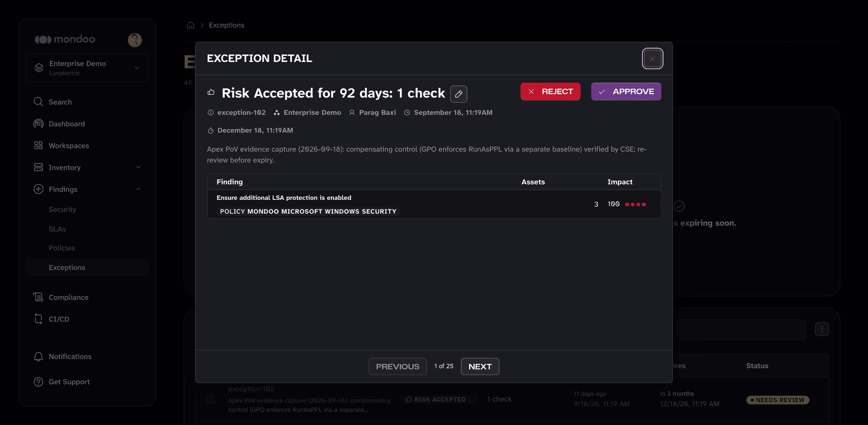
Task: Open the Ensure additional LSA protection finding
Action: point(284,198)
